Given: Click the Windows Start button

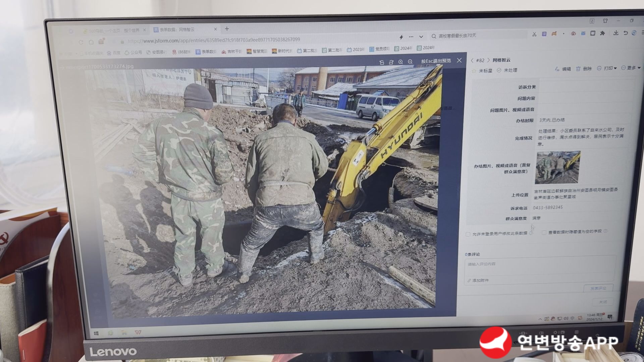Looking at the screenshot, I should click(x=96, y=333).
